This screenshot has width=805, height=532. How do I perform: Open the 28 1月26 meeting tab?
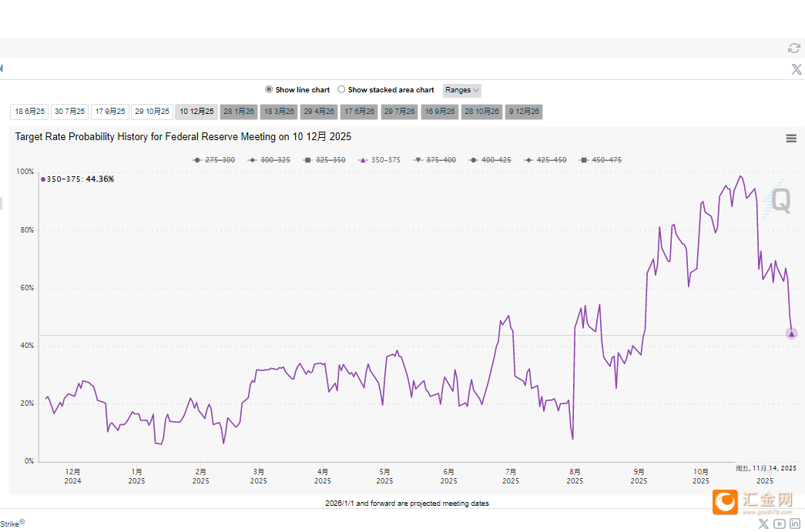(238, 112)
